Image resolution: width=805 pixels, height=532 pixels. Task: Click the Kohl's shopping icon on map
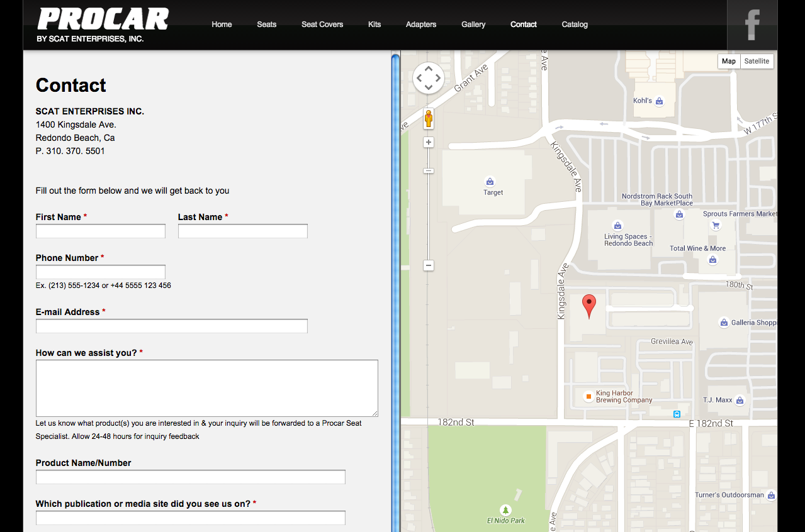[x=659, y=101]
